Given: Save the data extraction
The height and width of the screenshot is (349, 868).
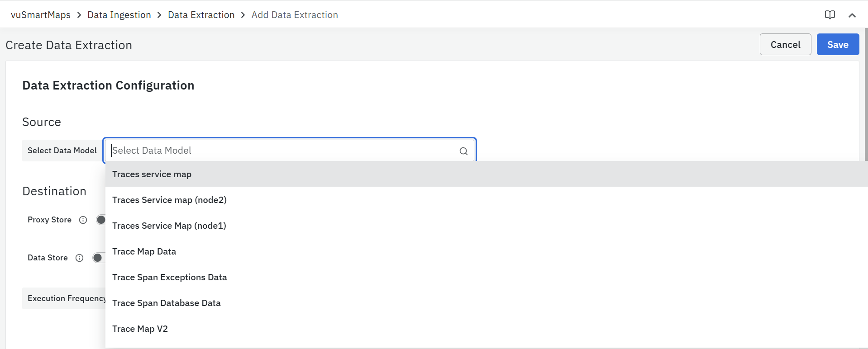Looking at the screenshot, I should (837, 45).
